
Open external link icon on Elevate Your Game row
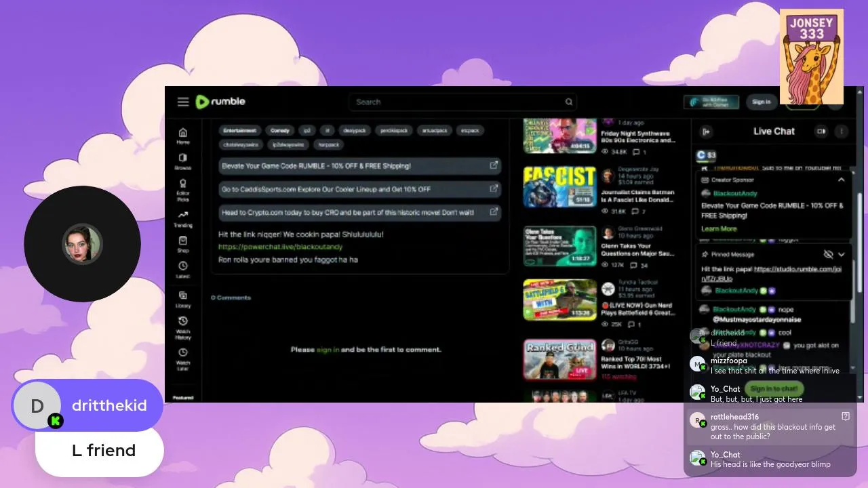494,165
